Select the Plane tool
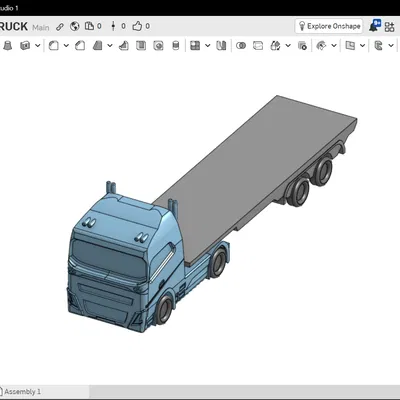Image resolution: width=400 pixels, height=400 pixels. coord(350,45)
